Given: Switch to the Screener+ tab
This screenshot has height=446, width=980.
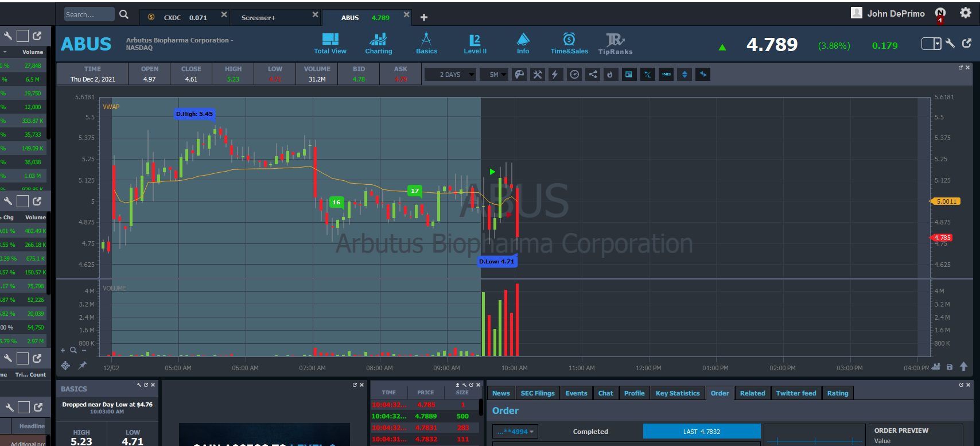Looking at the screenshot, I should [275, 18].
